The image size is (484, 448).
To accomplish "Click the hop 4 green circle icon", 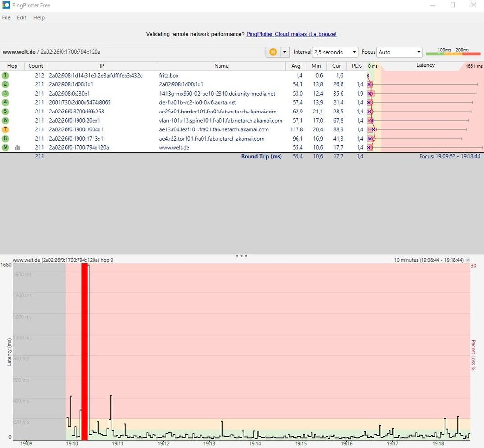I will 5,102.
